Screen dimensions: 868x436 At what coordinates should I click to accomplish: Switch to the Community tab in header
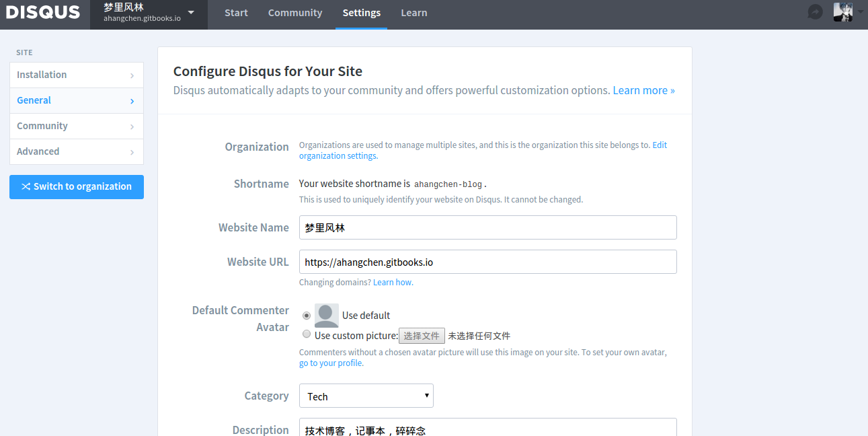pyautogui.click(x=295, y=13)
